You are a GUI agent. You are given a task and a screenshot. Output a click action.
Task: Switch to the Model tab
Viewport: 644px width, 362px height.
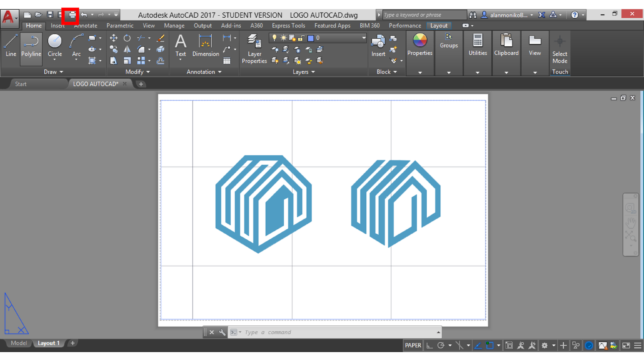click(x=18, y=343)
